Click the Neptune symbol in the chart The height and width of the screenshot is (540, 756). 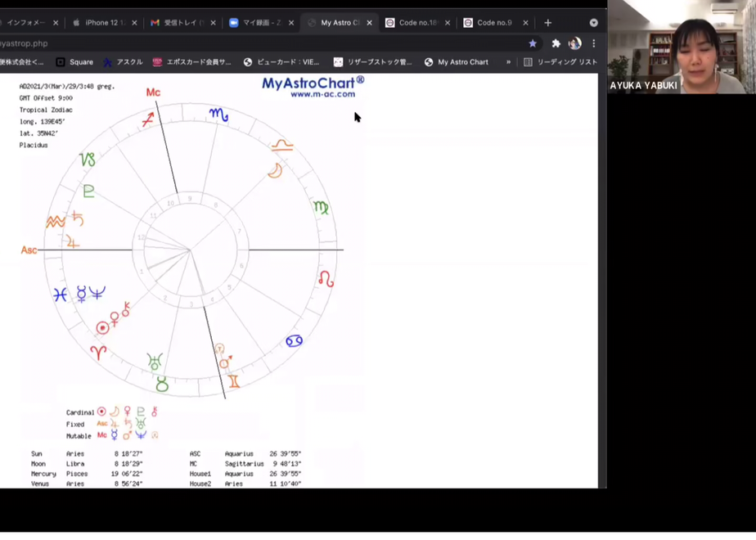point(97,293)
